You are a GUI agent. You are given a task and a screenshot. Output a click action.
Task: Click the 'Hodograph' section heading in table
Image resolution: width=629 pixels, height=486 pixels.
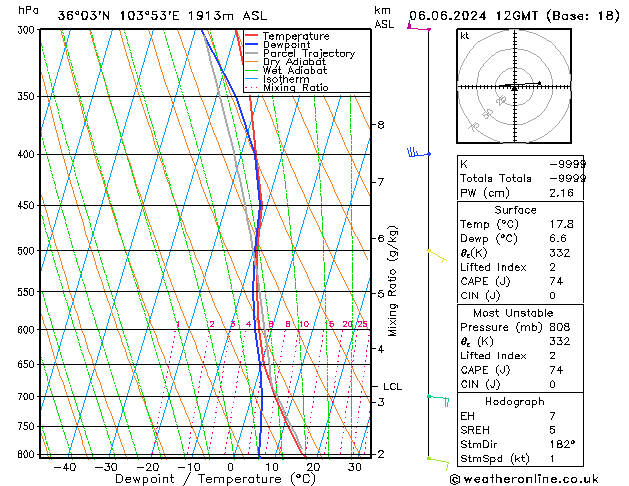(x=515, y=401)
